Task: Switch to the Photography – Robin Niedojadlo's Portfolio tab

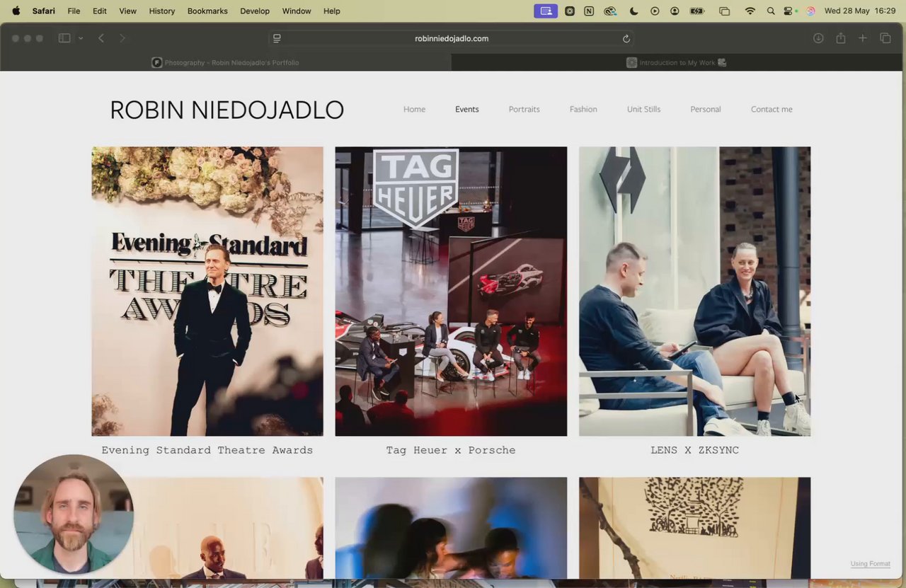Action: click(x=226, y=62)
